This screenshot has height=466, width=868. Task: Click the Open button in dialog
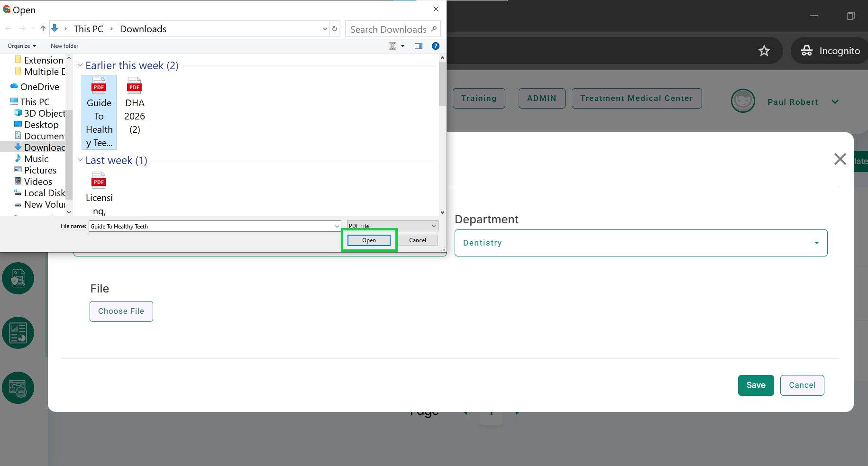369,240
